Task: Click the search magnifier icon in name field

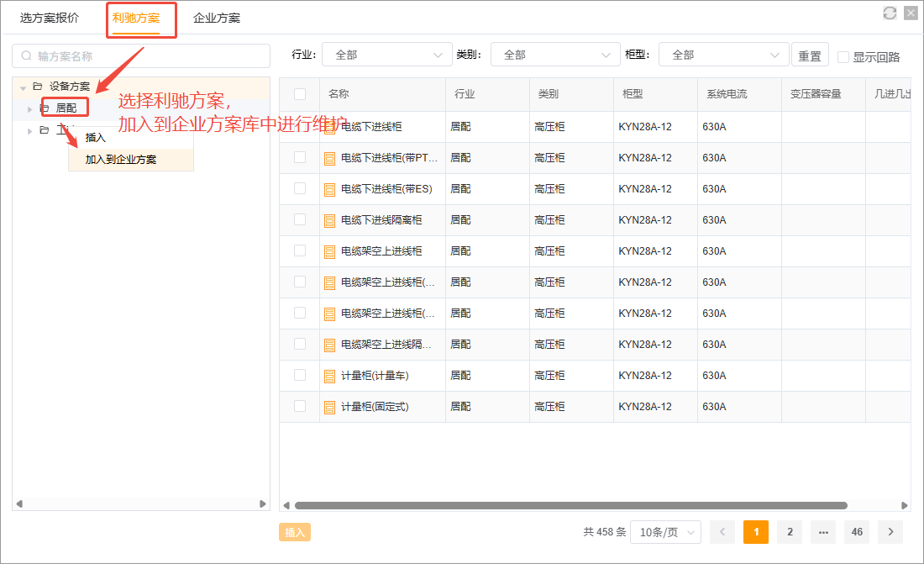Action: (x=27, y=56)
